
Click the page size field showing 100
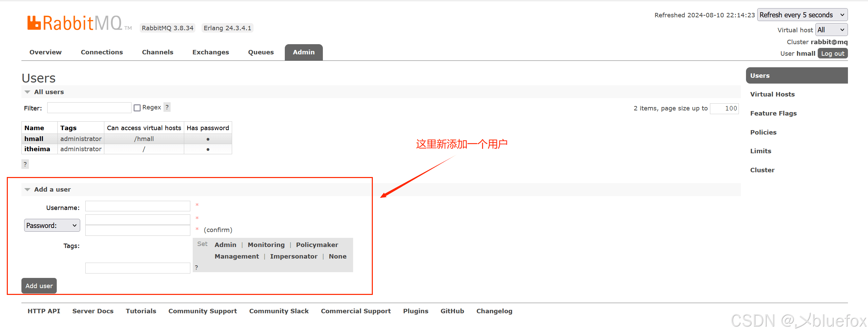coord(724,108)
